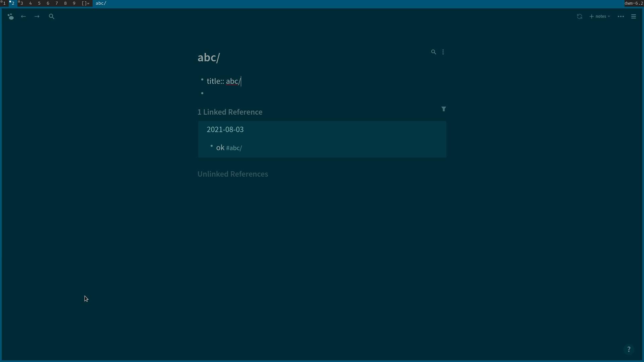Image resolution: width=644 pixels, height=362 pixels.
Task: Select workspace 9 in the dwm bar
Action: tap(74, 3)
